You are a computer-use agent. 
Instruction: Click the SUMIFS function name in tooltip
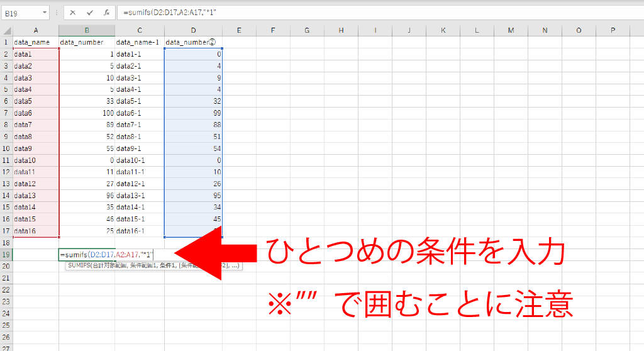coord(78,266)
